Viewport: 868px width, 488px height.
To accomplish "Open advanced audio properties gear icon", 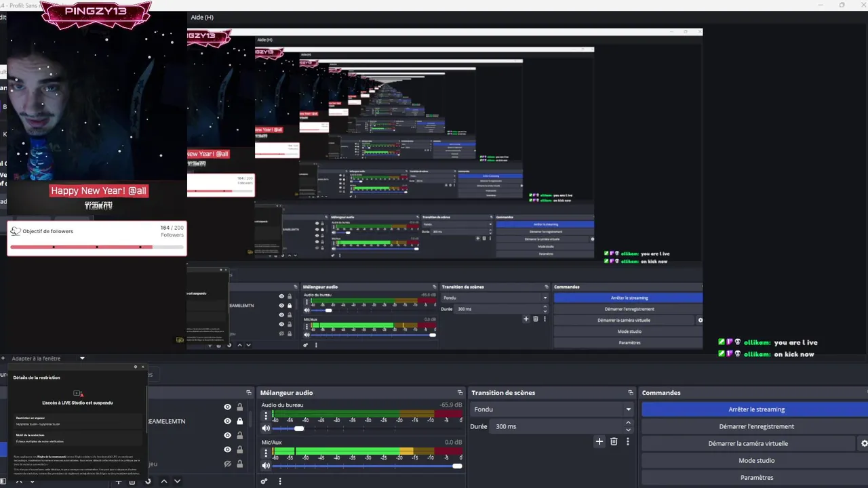I will coord(264,481).
